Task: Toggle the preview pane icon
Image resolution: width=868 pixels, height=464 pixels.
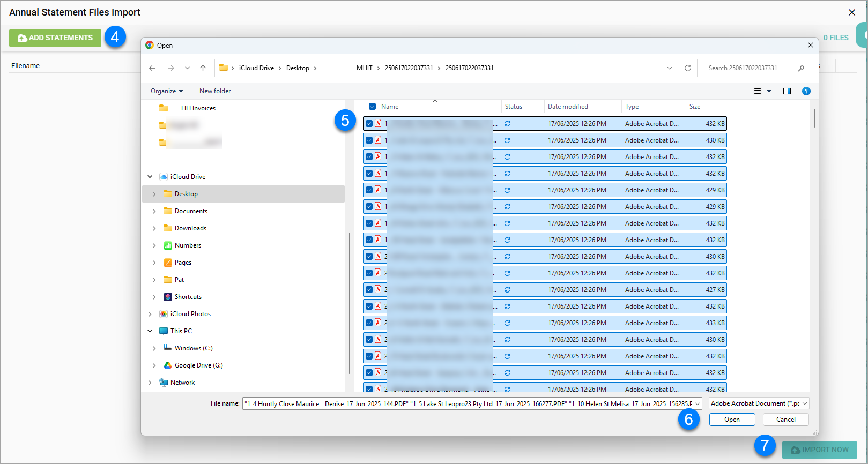Action: (x=787, y=91)
